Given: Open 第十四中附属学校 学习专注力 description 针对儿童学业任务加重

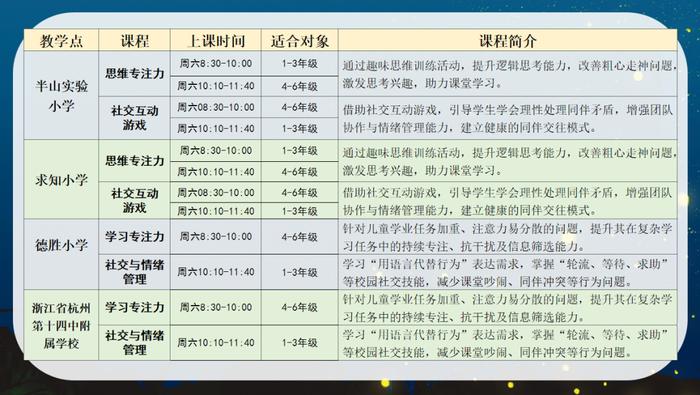Looking at the screenshot, I should coord(508,308).
